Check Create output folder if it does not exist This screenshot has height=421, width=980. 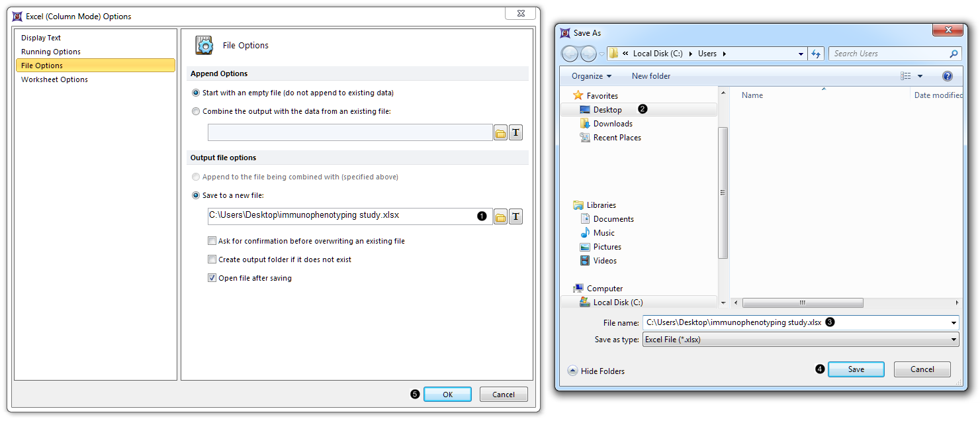point(212,259)
